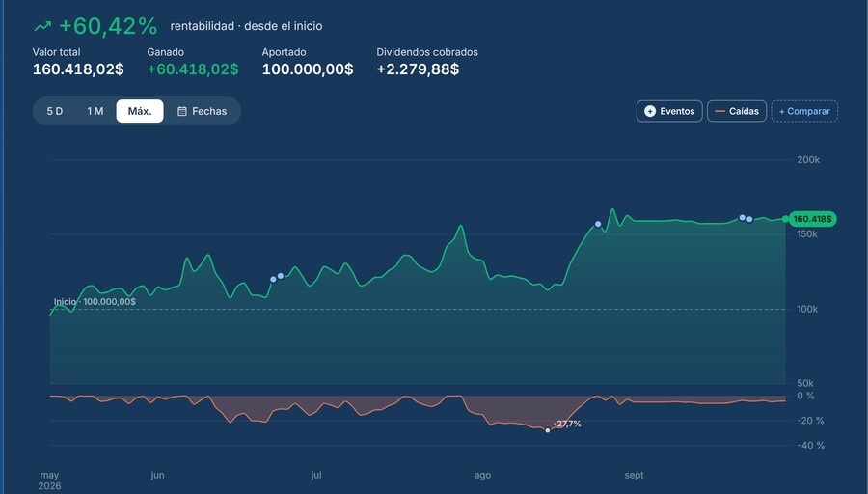Click the 160.418$ current value tag
Image resolution: width=868 pixels, height=494 pixels.
[x=812, y=219]
